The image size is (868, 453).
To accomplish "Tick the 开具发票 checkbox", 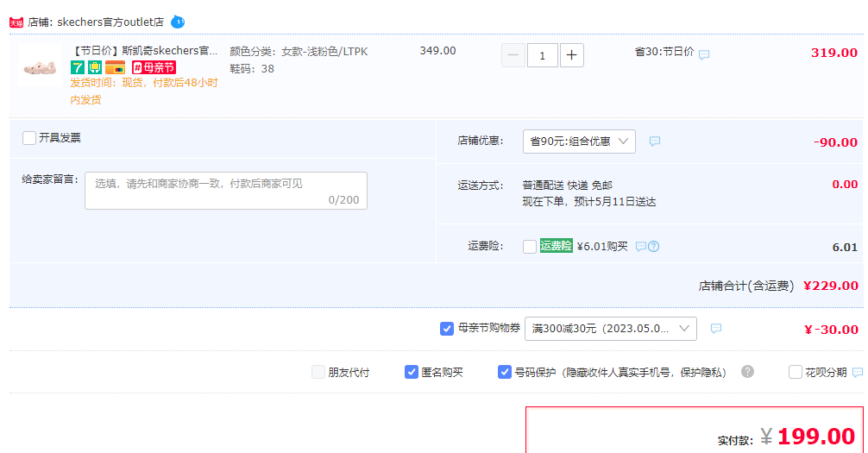I will (x=29, y=138).
